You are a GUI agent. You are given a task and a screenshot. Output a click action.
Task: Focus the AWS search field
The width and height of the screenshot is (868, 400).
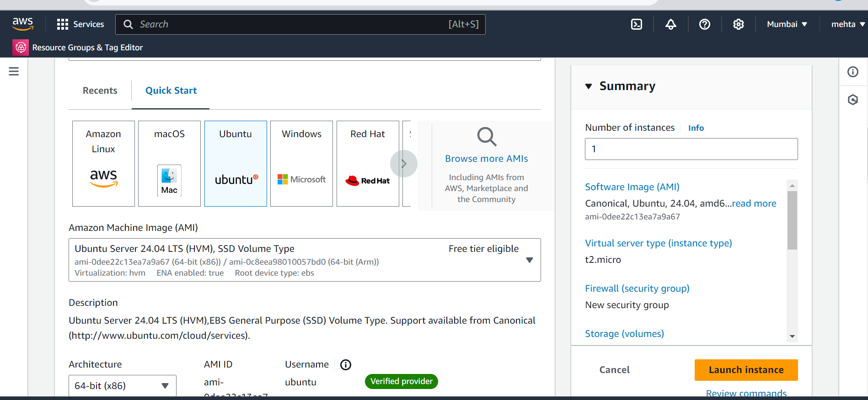tap(300, 24)
